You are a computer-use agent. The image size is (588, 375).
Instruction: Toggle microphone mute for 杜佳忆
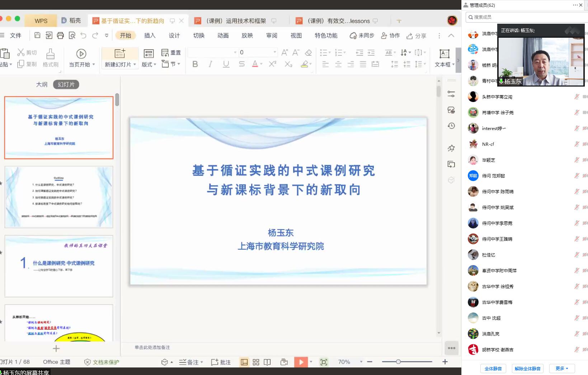[577, 255]
